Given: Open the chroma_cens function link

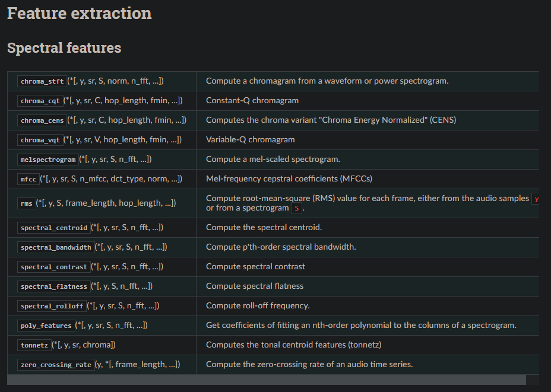Looking at the screenshot, I should click(42, 121).
